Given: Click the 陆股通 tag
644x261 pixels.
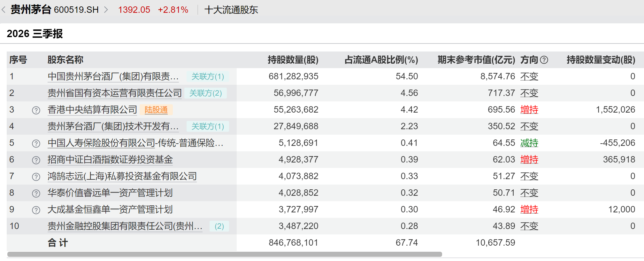Looking at the screenshot, I should [x=156, y=110].
